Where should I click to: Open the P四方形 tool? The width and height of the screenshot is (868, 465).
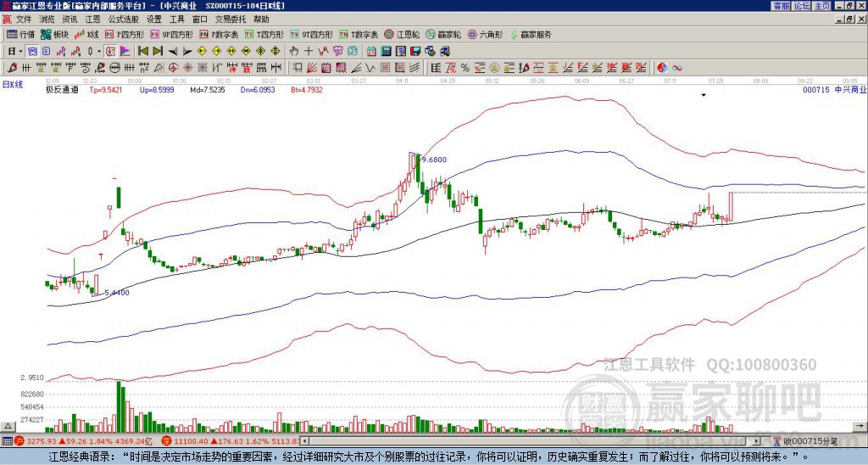point(125,34)
